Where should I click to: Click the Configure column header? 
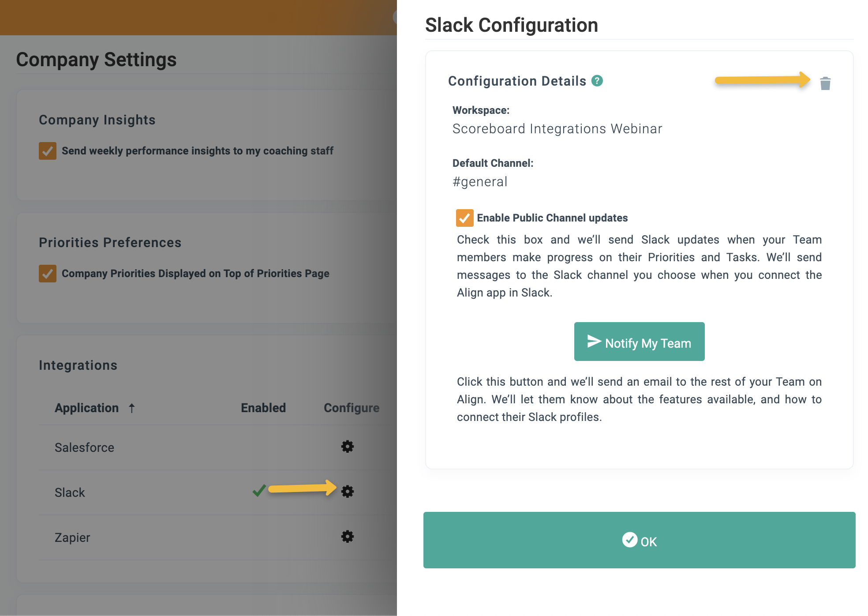352,408
